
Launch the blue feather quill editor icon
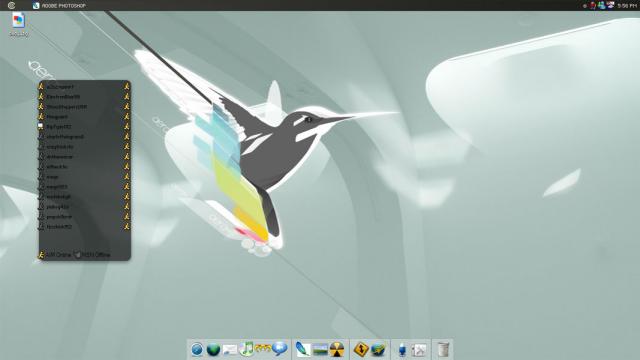303,349
